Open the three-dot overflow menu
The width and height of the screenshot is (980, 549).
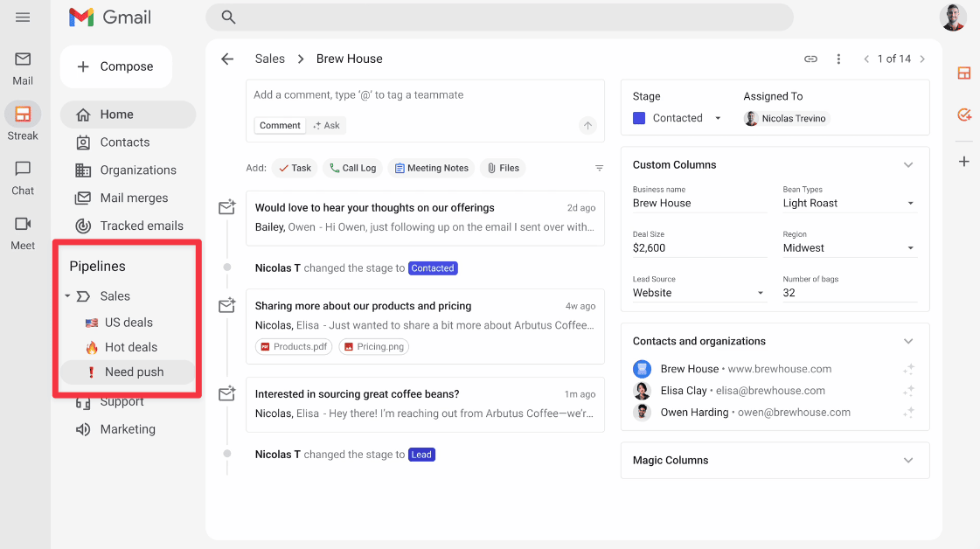[838, 59]
